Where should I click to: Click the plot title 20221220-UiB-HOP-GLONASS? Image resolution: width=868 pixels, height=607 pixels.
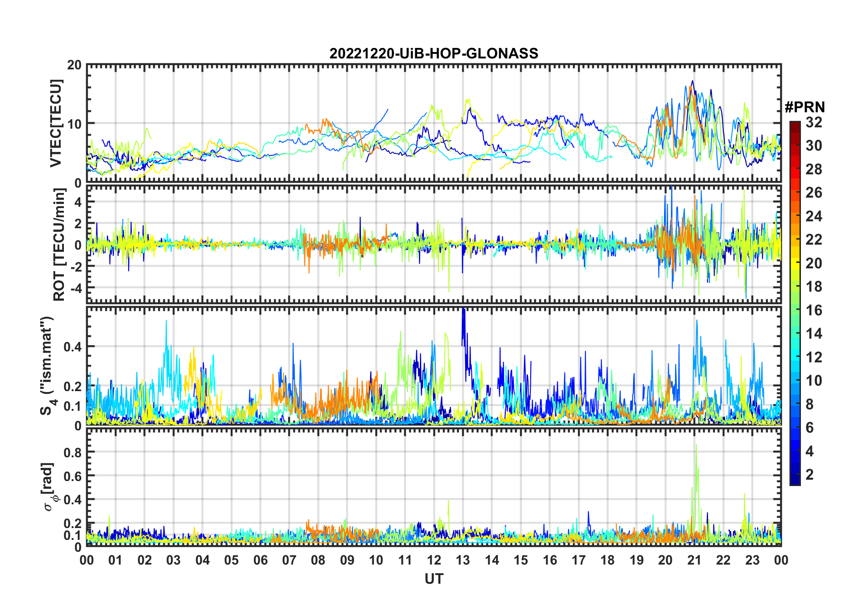(434, 53)
